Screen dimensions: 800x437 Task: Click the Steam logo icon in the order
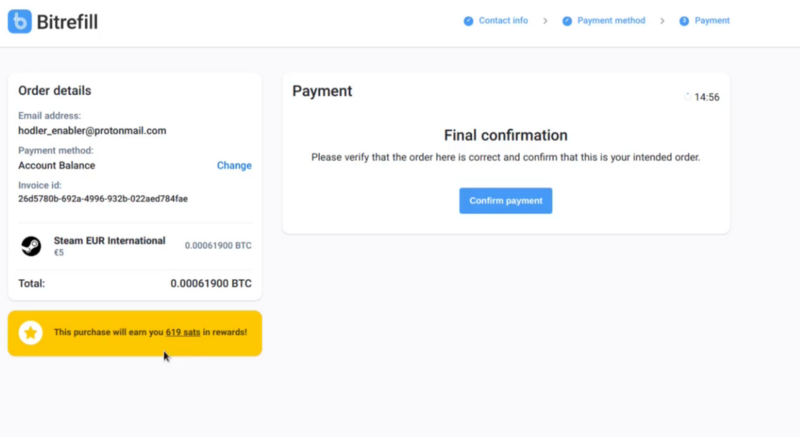click(31, 246)
